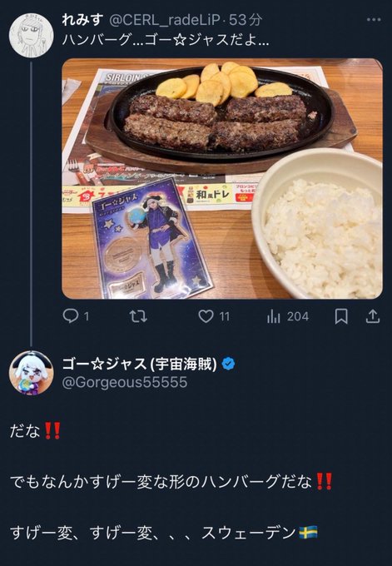Tap the like count 11
Viewport: 392px width, 566px height.
(x=225, y=316)
